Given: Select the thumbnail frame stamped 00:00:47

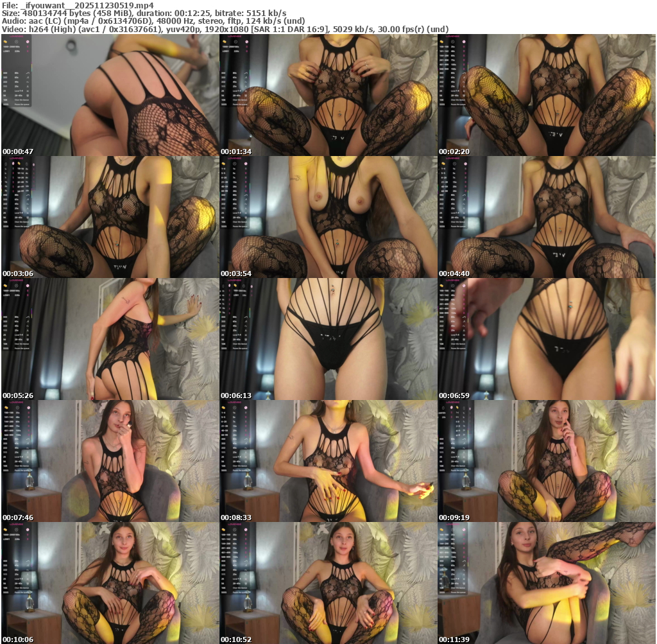Looking at the screenshot, I should (x=110, y=95).
